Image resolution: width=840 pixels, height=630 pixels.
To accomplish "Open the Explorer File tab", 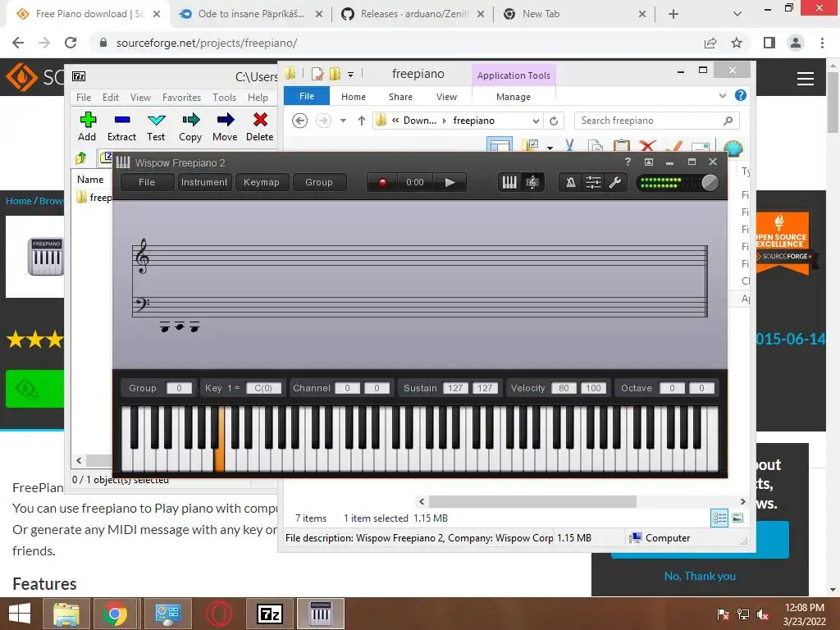I will tap(307, 96).
